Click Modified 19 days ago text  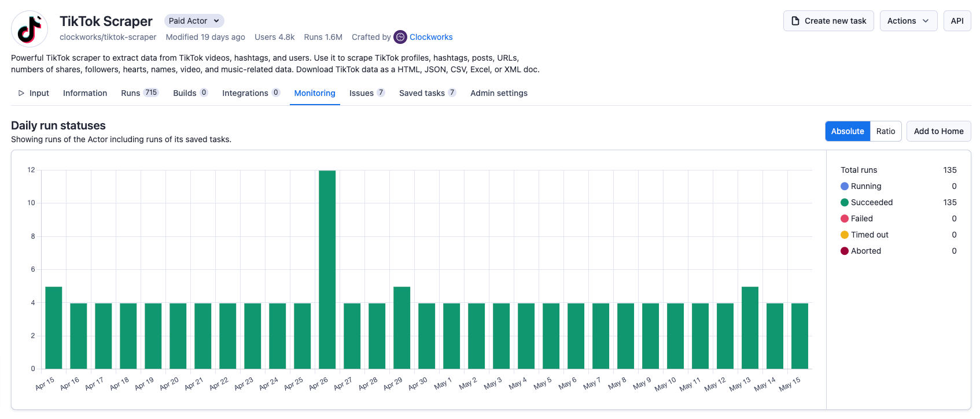pyautogui.click(x=205, y=37)
